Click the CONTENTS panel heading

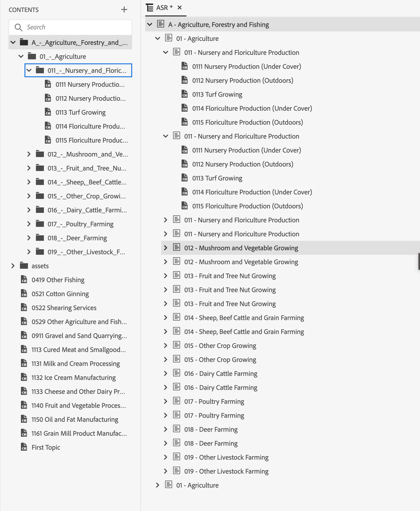[x=24, y=10]
